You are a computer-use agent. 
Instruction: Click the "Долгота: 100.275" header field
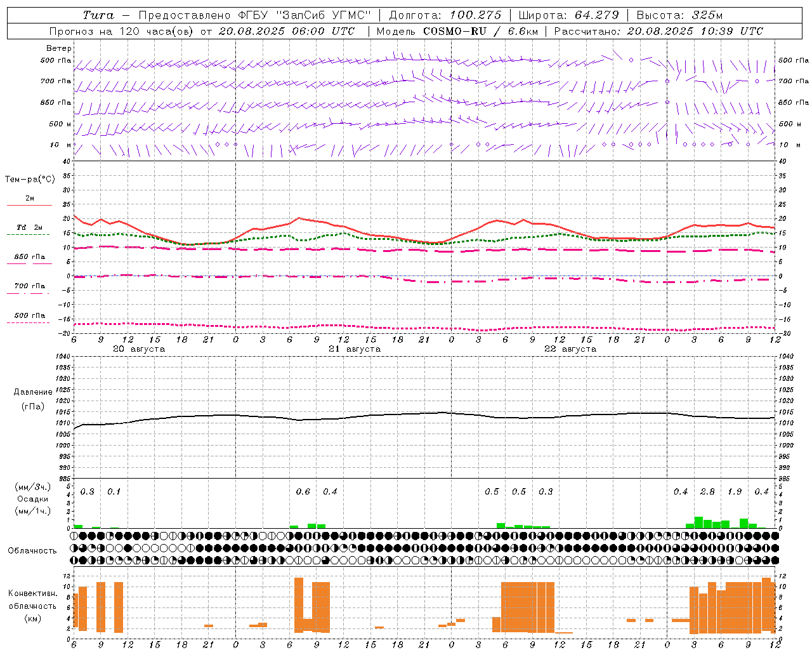445,15
